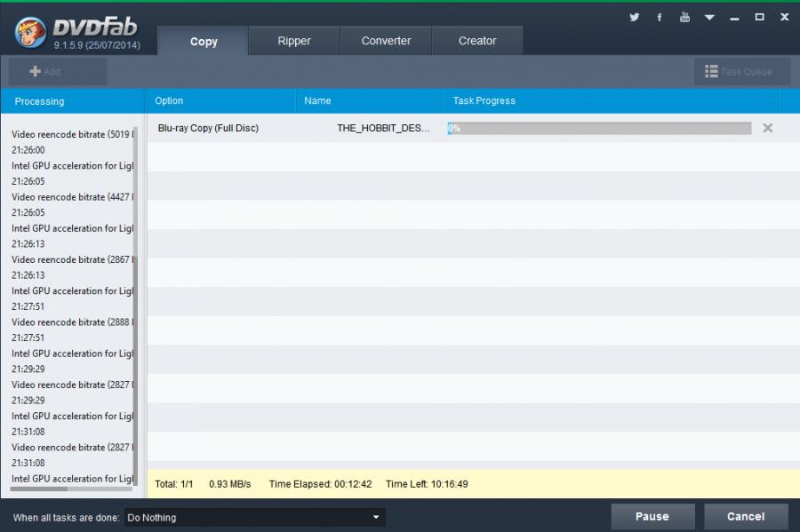
Task: Select the THE_HOBBIT_DES... task name
Action: pos(383,128)
